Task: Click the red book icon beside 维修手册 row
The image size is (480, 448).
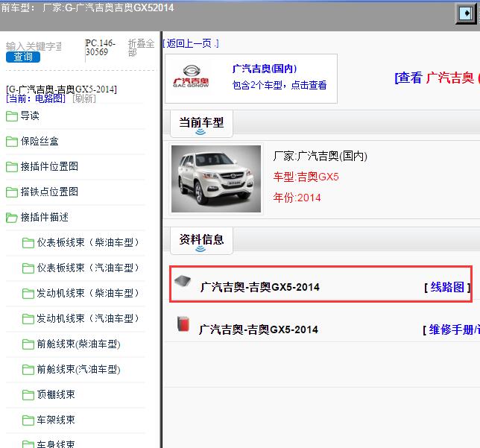Action: (x=183, y=324)
